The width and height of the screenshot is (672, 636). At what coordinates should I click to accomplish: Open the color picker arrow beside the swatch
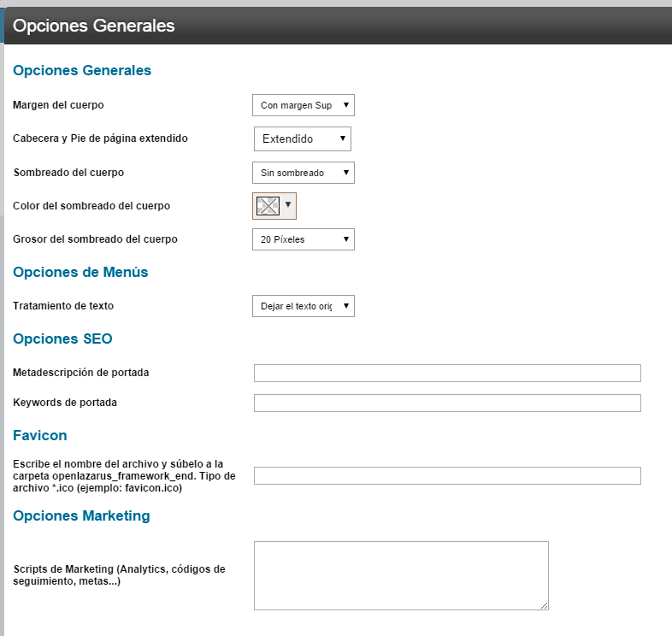pyautogui.click(x=288, y=205)
